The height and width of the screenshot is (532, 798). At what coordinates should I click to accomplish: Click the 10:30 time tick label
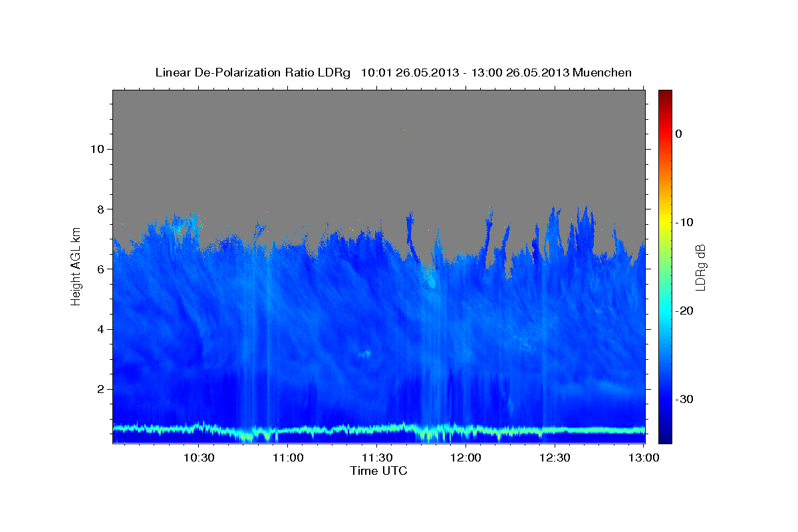tap(199, 458)
